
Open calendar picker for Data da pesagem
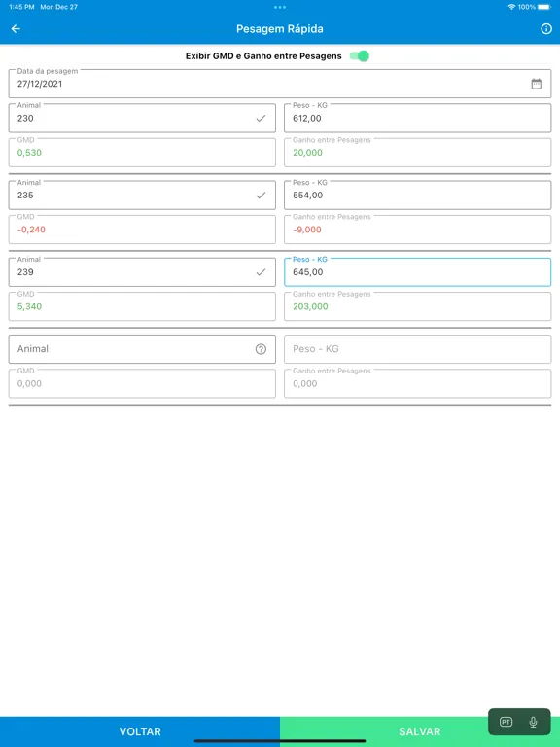(537, 84)
